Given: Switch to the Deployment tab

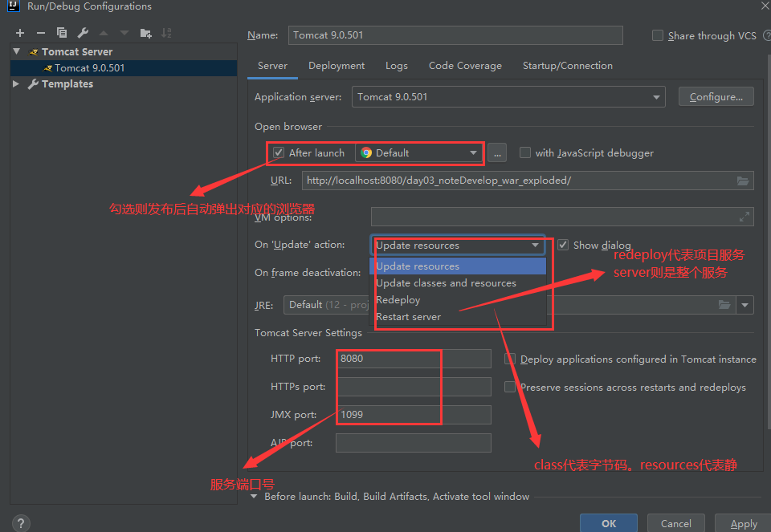Looking at the screenshot, I should pyautogui.click(x=337, y=66).
